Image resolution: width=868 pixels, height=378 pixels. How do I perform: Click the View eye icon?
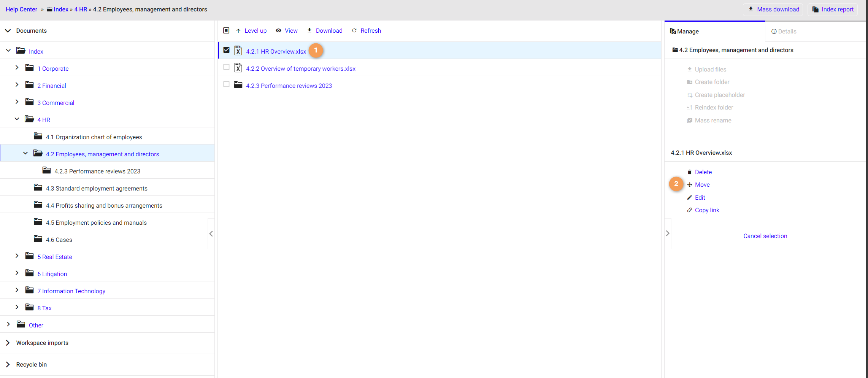[278, 31]
